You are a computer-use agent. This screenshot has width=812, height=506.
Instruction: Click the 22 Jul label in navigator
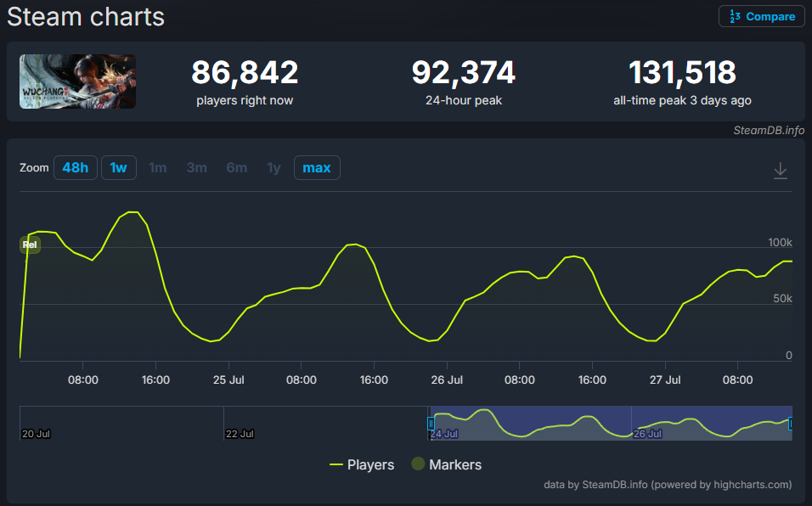pos(240,434)
